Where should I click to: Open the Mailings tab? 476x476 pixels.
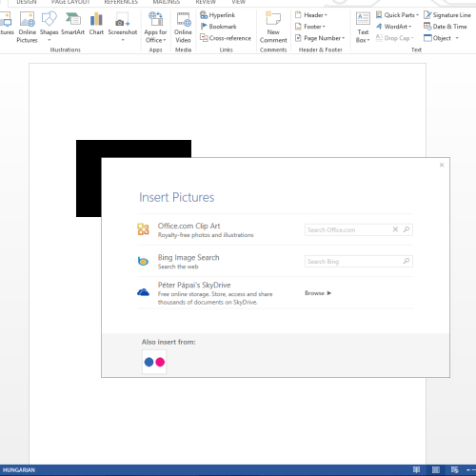167,2
